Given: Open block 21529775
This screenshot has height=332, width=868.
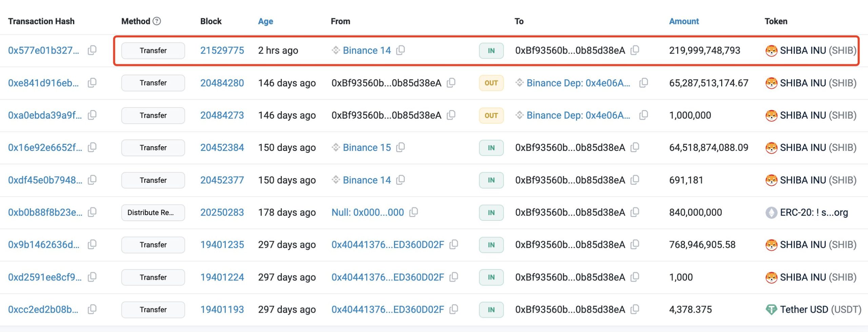Looking at the screenshot, I should 222,51.
